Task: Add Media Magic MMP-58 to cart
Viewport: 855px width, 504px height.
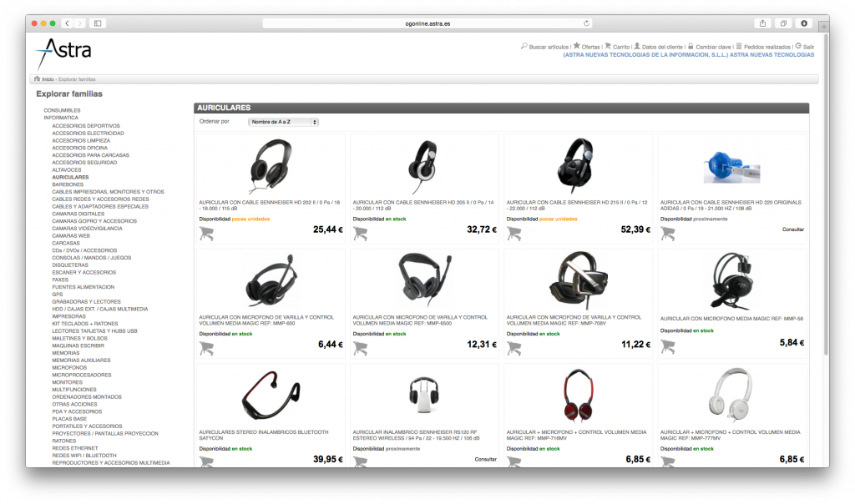Action: click(x=667, y=346)
